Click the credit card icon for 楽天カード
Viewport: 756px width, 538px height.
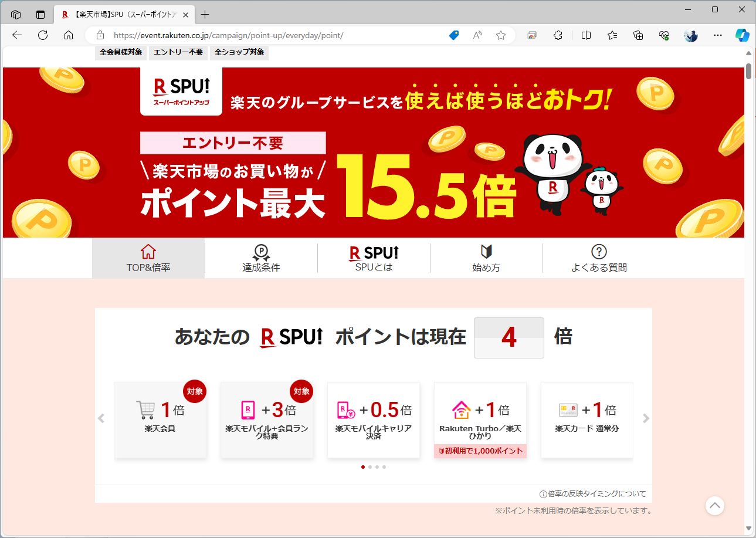point(568,410)
